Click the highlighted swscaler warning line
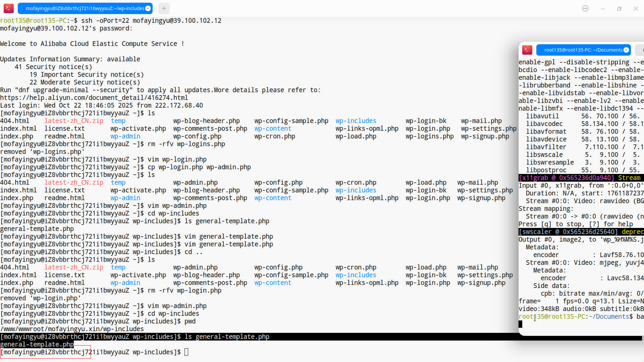Viewport: 644px width, 362px height. (x=580, y=232)
